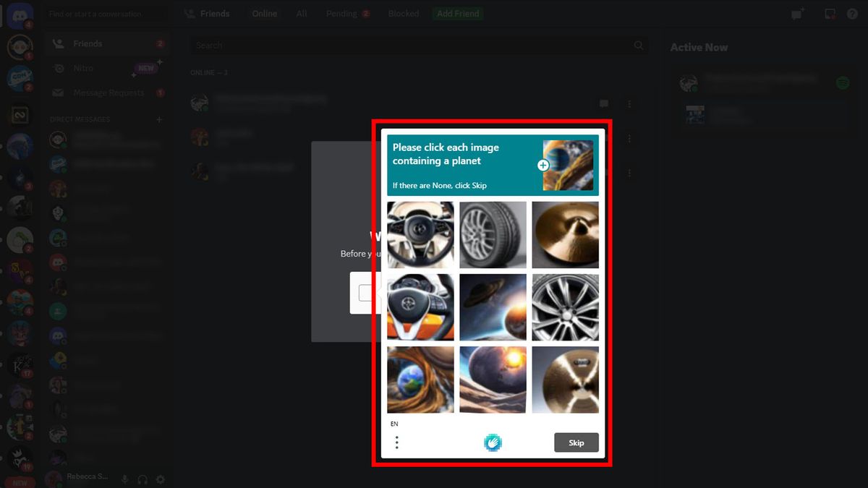This screenshot has width=868, height=488.
Task: Select the Earth image tile in the captcha
Action: (420, 380)
